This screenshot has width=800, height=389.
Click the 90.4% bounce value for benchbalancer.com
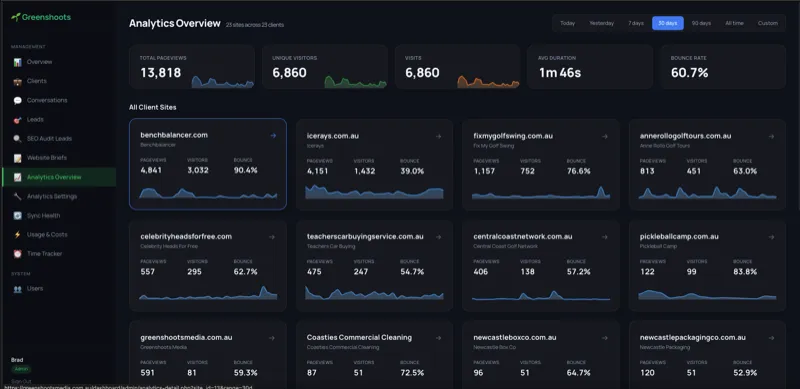coord(245,171)
